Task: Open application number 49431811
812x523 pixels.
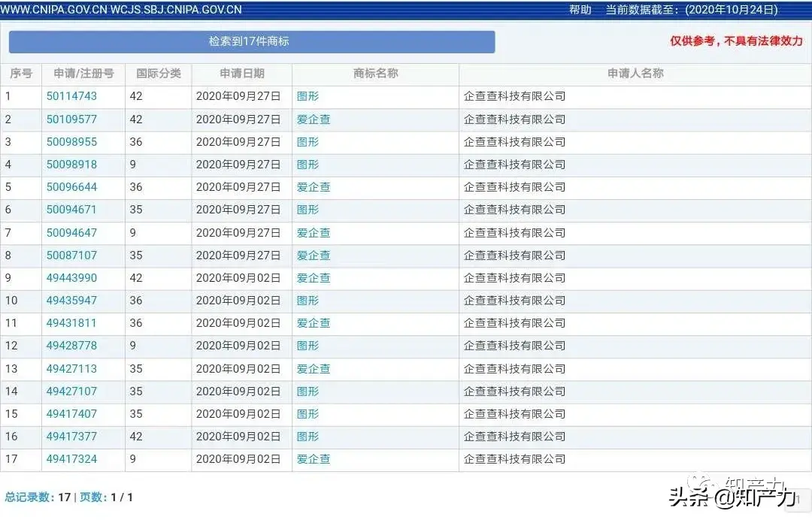Action: tap(71, 323)
